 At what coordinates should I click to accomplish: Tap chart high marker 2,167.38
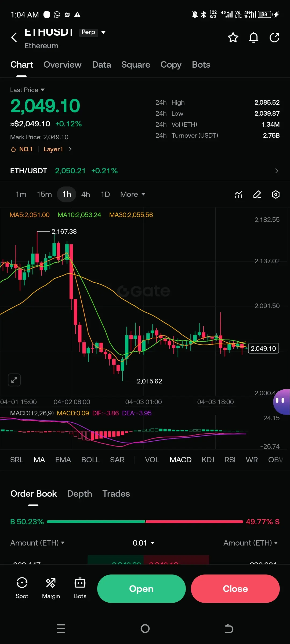tap(64, 231)
